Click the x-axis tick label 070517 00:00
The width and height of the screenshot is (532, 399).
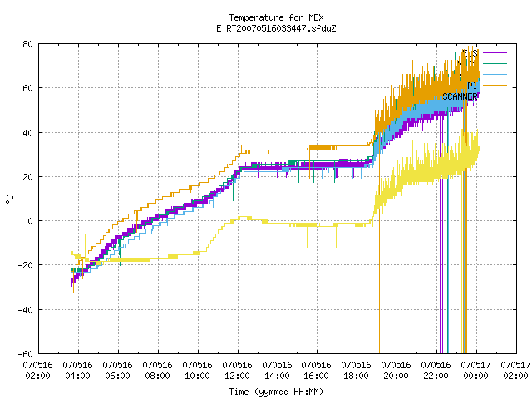tap(476, 371)
